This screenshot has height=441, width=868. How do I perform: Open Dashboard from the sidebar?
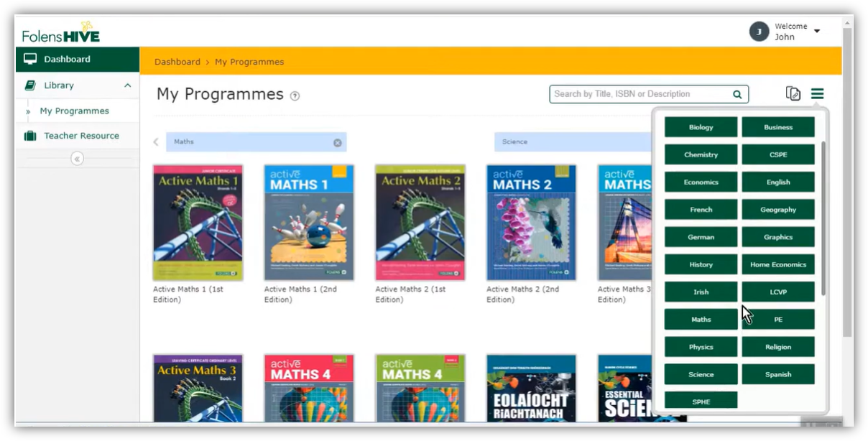[x=78, y=59]
